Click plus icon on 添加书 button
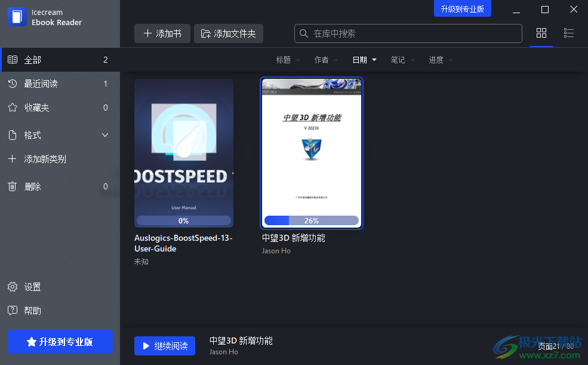The image size is (588, 365). coord(148,33)
